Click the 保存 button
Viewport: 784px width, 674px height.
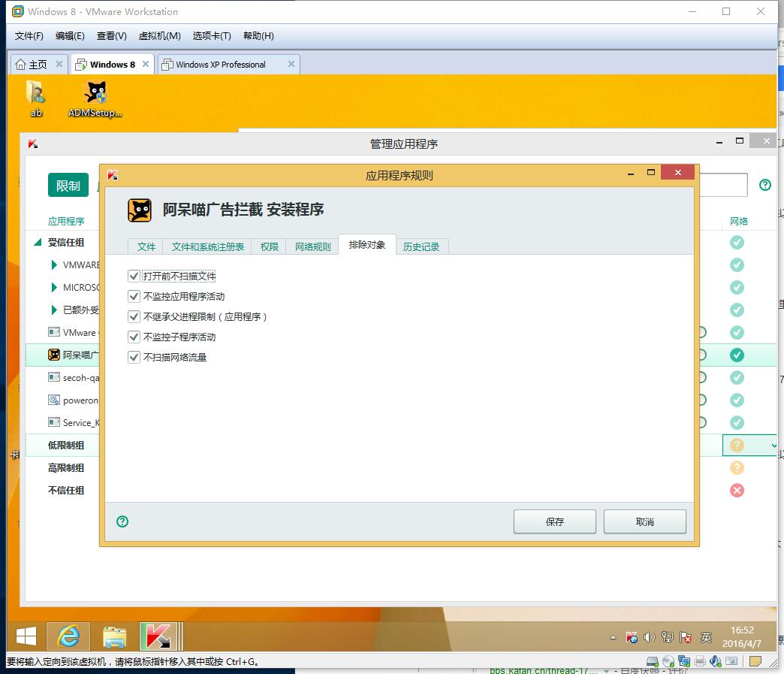click(554, 521)
